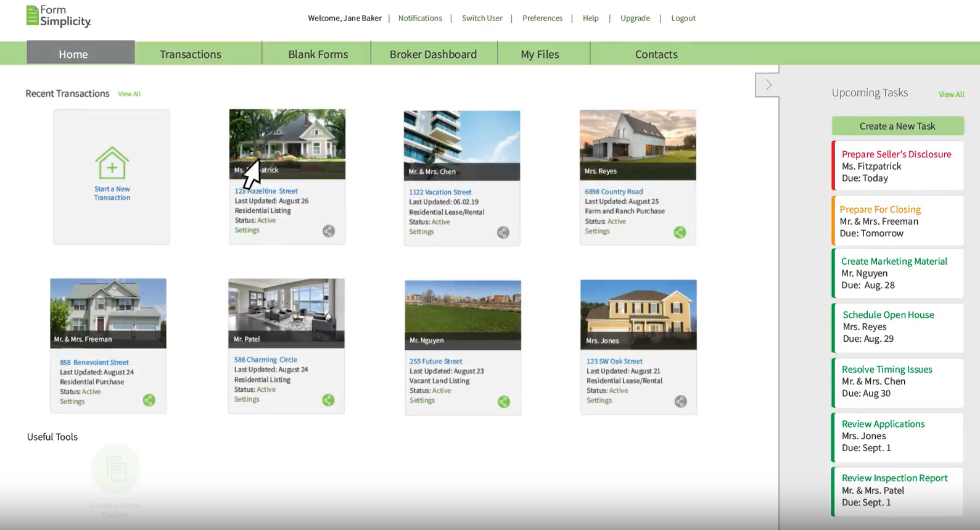Image resolution: width=980 pixels, height=530 pixels.
Task: Open the Help link
Action: [x=591, y=18]
